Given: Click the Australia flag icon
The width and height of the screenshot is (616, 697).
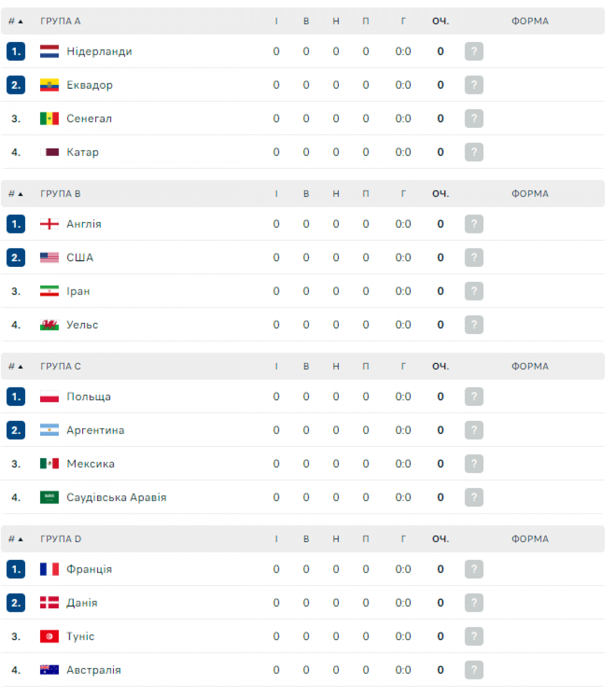Looking at the screenshot, I should tap(49, 670).
